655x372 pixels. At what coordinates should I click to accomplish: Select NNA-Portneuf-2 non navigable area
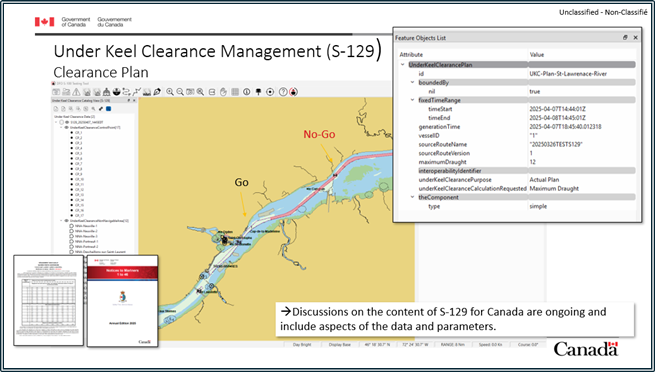86,247
